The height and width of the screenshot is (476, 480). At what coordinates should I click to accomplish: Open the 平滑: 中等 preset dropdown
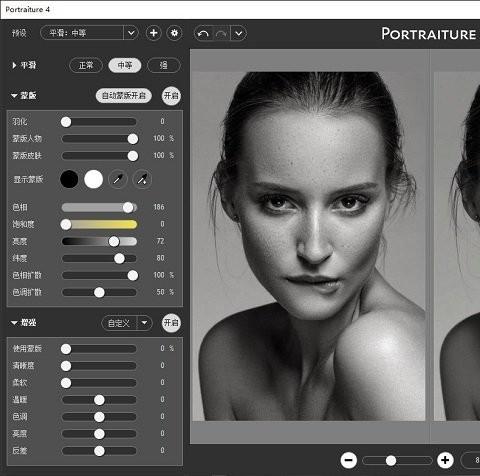89,33
